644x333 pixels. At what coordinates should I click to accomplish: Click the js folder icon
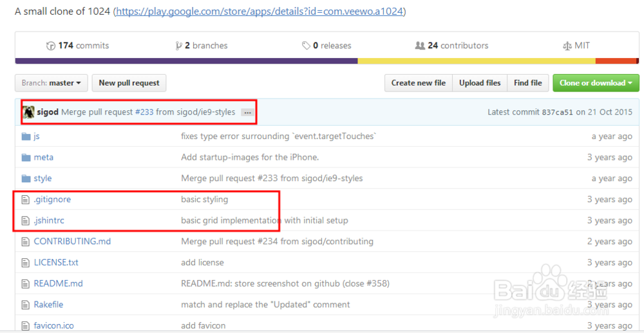26,137
